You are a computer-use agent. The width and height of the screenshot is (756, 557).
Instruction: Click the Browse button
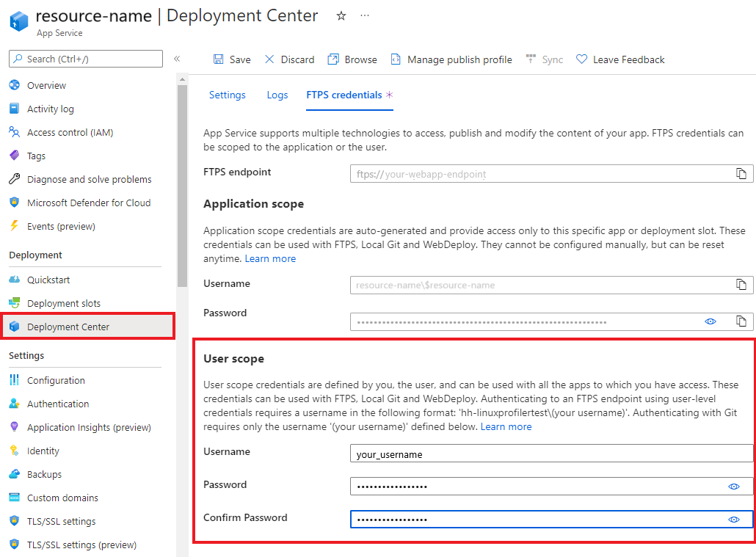pos(352,59)
